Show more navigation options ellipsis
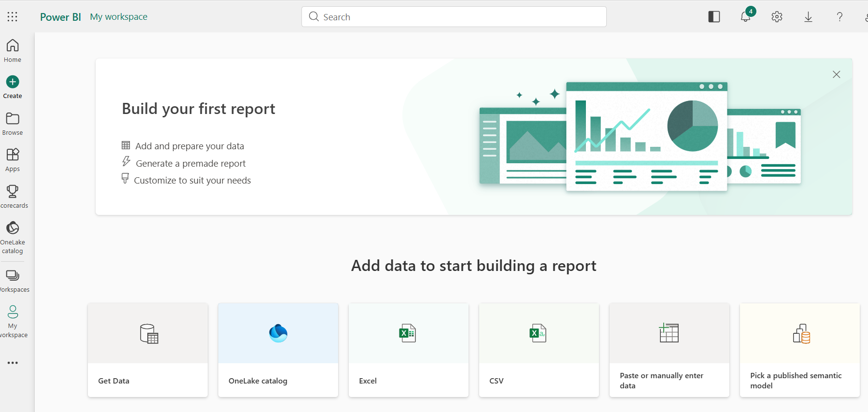This screenshot has height=412, width=868. click(x=13, y=363)
